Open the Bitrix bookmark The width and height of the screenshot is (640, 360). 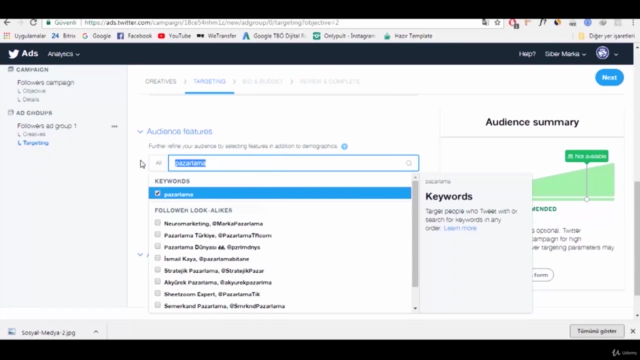(64, 36)
